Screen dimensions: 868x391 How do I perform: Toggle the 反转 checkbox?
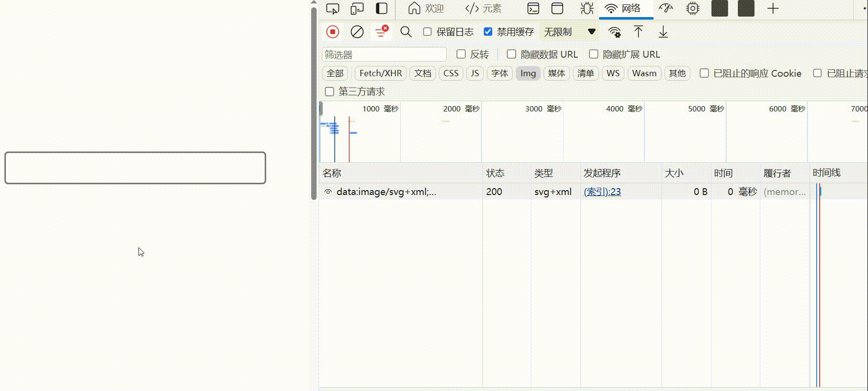click(x=461, y=54)
